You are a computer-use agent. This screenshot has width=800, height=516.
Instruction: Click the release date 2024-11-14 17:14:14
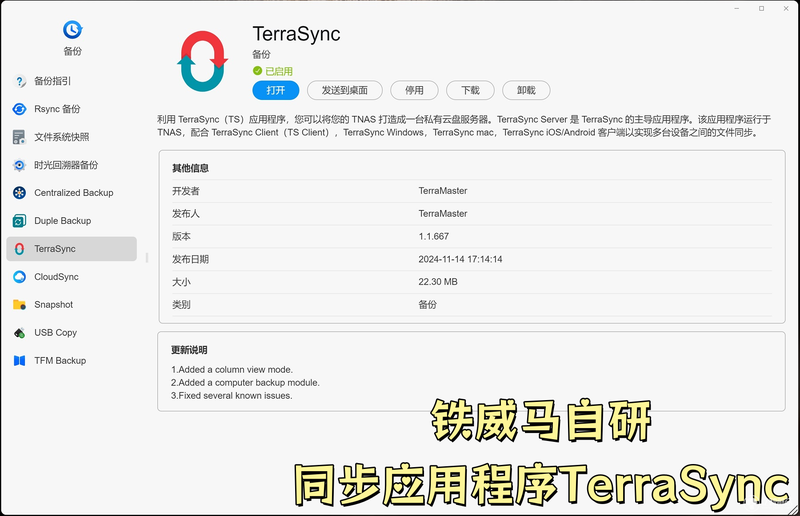point(460,259)
